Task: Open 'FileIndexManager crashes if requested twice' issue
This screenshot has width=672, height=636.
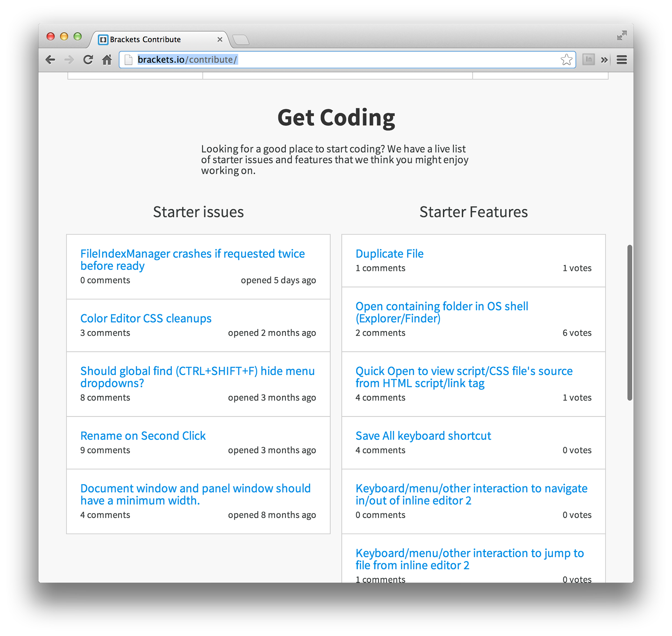Action: point(192,260)
